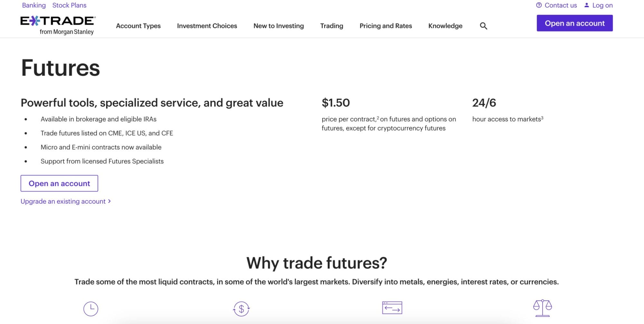The height and width of the screenshot is (324, 644).
Task: Click the search magnifier icon
Action: [483, 26]
